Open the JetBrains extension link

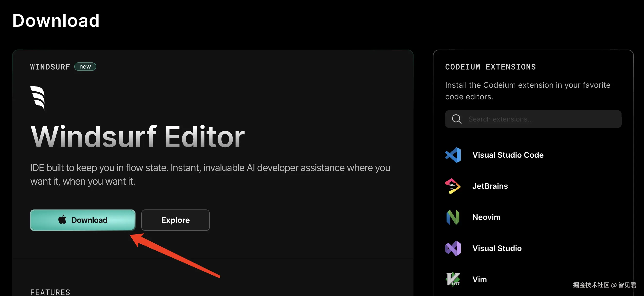tap(490, 186)
